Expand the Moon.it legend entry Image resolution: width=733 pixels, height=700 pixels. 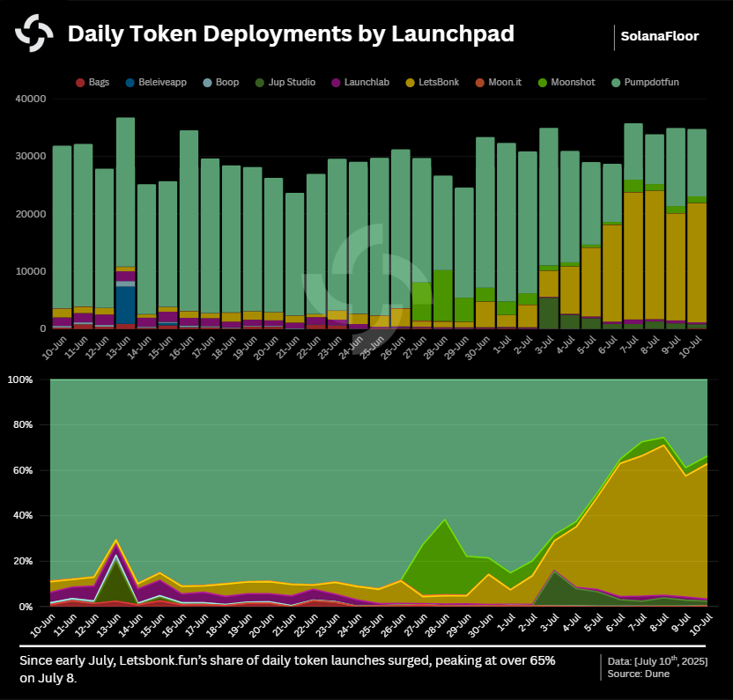point(496,82)
